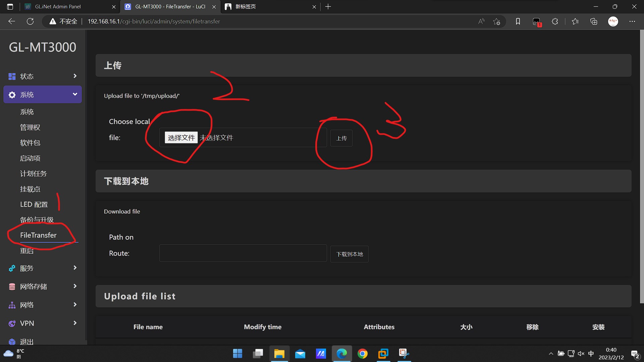Click the 上传 upload button

click(x=341, y=138)
